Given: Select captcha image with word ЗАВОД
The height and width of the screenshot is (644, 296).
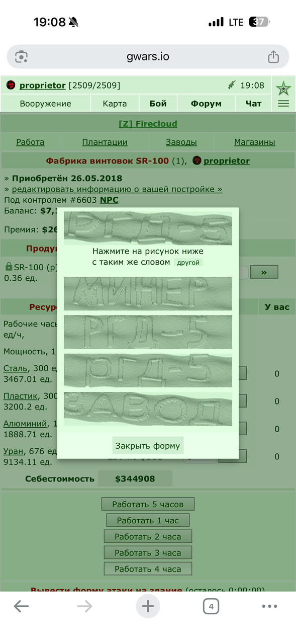Looking at the screenshot, I should point(148,409).
